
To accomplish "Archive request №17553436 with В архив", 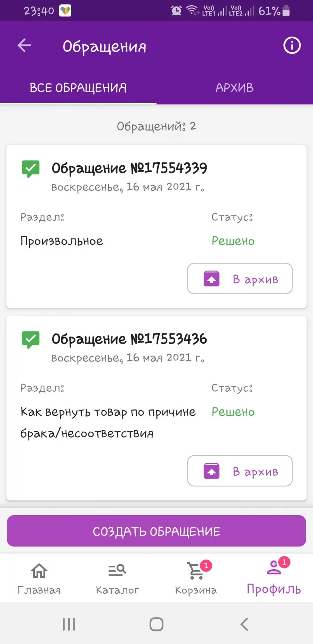I will [240, 471].
